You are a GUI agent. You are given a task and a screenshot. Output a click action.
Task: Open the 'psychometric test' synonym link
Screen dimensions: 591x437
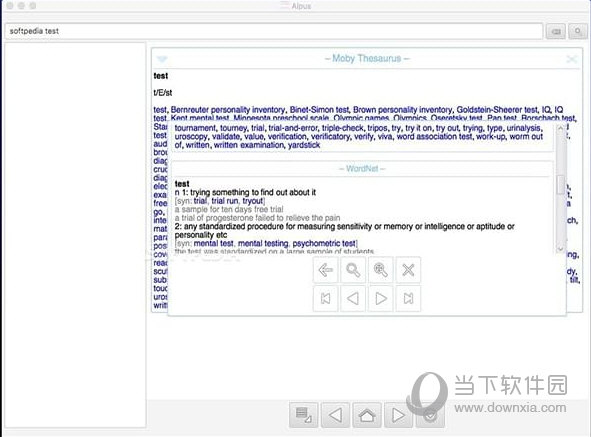[324, 244]
